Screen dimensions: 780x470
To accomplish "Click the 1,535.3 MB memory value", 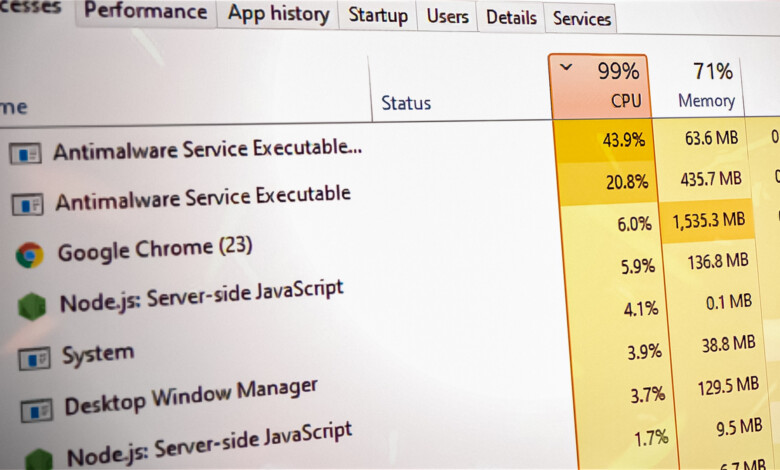I will coord(709,220).
